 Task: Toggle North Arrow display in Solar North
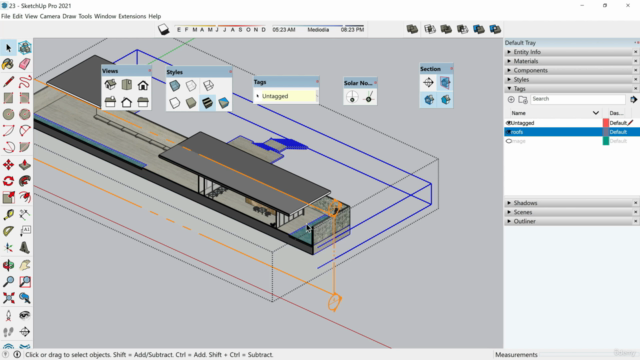(x=352, y=97)
